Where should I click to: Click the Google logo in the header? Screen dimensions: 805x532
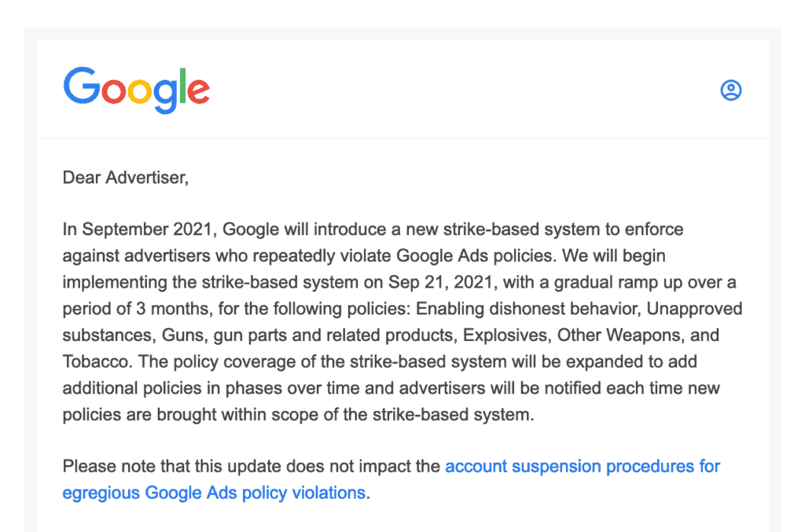(x=136, y=90)
